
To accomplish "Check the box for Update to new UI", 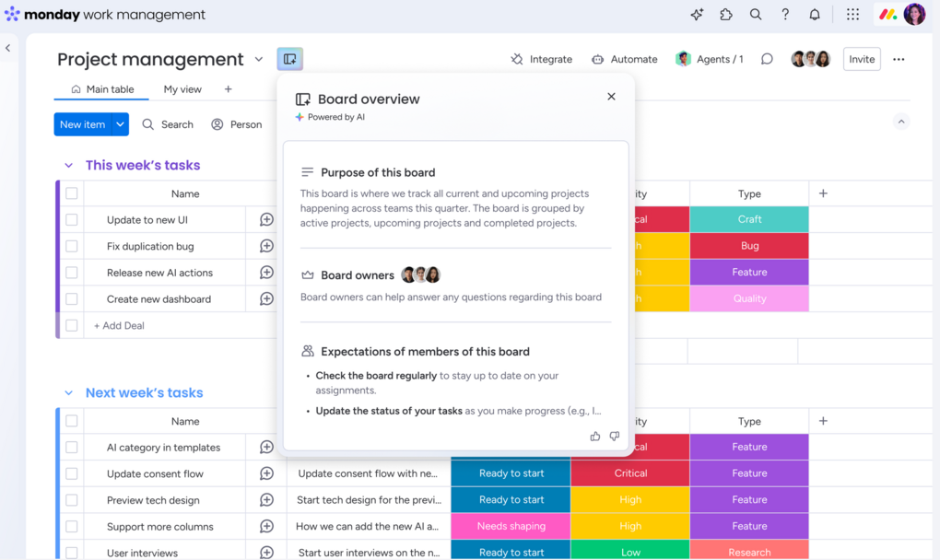I will tap(72, 220).
